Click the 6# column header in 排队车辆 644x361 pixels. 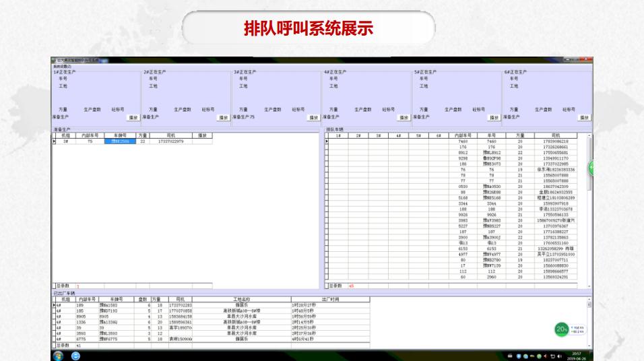pos(439,135)
